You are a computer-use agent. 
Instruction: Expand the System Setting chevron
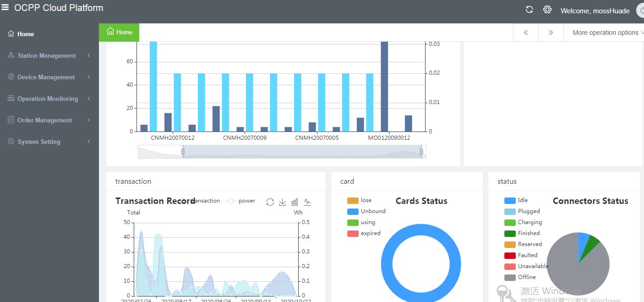point(88,142)
